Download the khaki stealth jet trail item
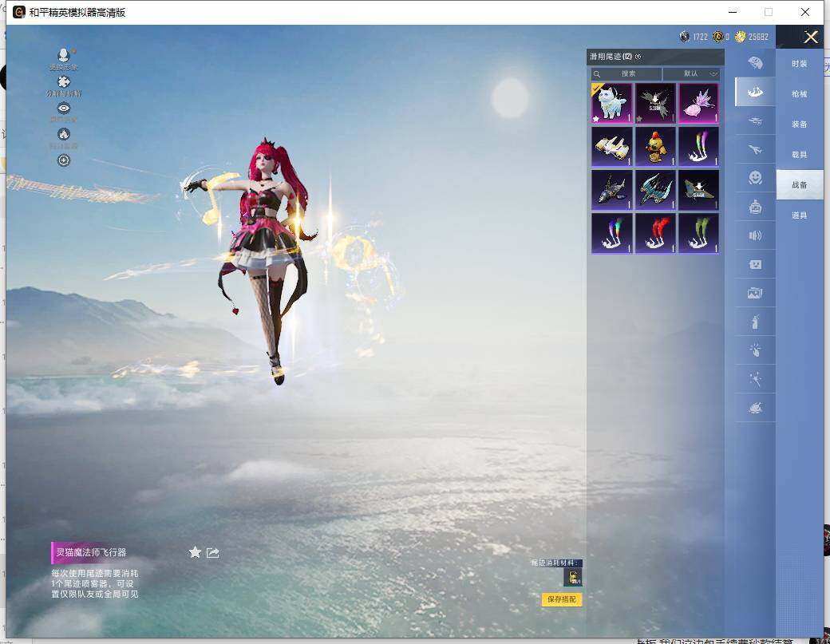The width and height of the screenshot is (830, 644). [699, 189]
